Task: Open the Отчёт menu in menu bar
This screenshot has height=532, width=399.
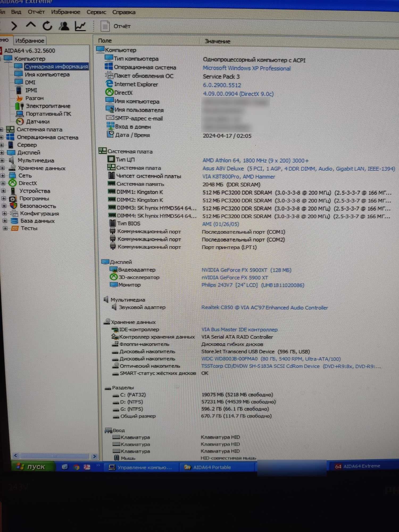Action: coord(36,12)
